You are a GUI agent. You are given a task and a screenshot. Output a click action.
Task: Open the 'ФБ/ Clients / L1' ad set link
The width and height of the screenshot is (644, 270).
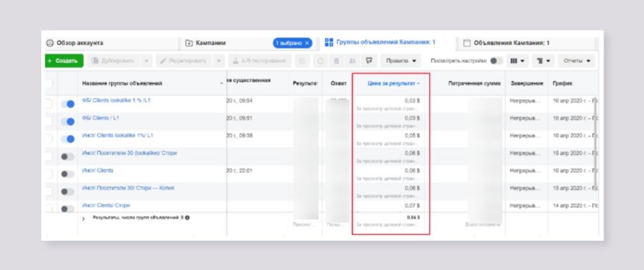pos(101,118)
